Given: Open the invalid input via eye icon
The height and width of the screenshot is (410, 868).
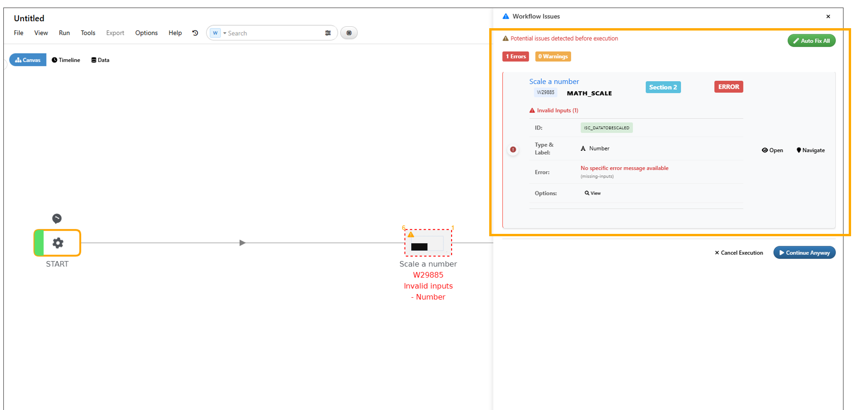Looking at the screenshot, I should (772, 150).
